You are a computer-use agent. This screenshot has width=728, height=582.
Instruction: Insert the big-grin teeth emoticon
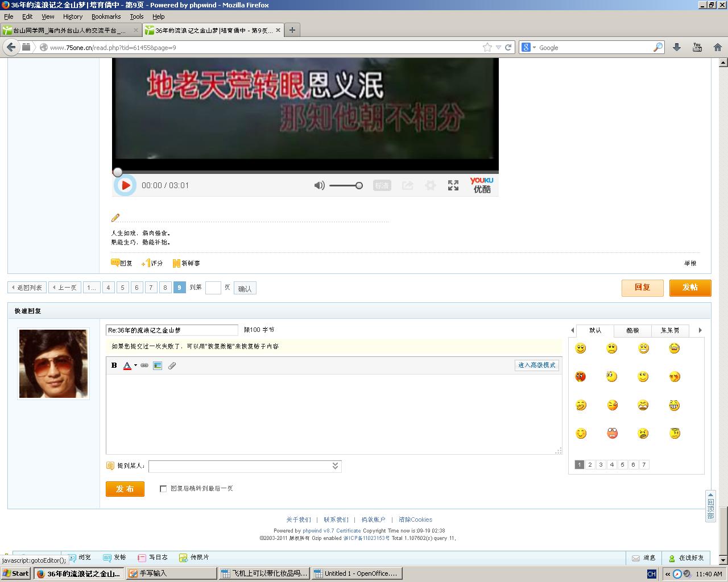675,405
